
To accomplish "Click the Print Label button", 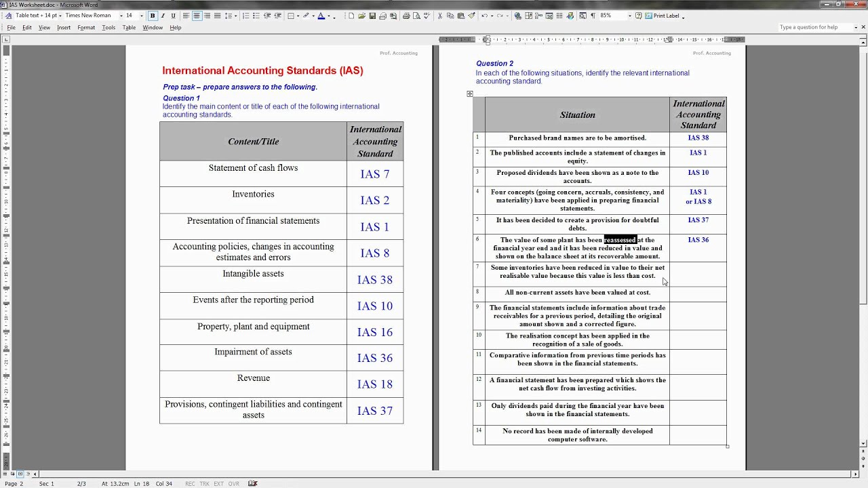I will tap(663, 16).
